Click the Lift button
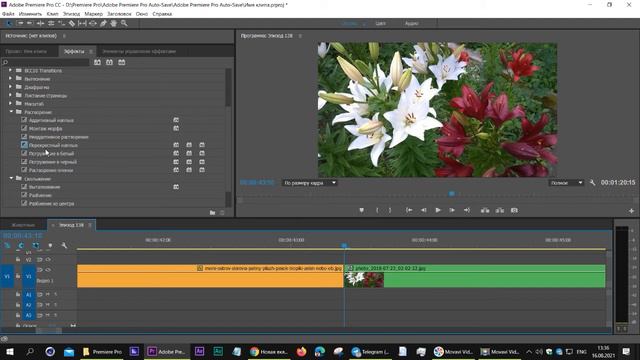This screenshot has height=360, width=640. (485, 210)
